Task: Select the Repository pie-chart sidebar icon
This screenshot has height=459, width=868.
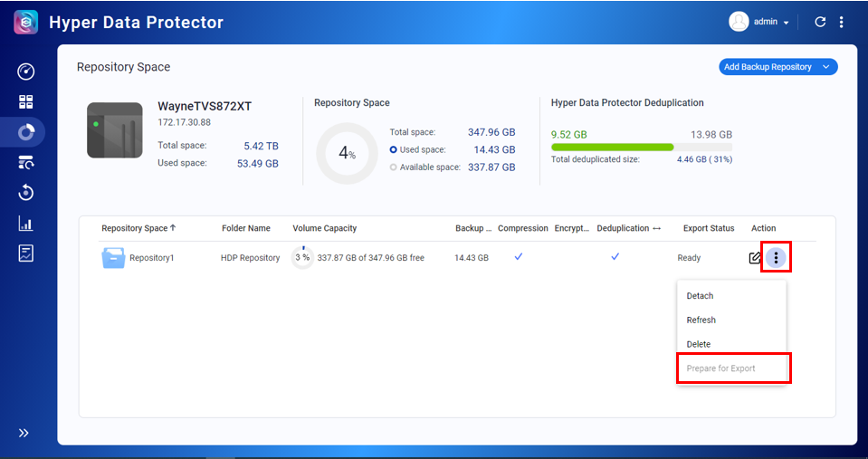Action: click(25, 132)
